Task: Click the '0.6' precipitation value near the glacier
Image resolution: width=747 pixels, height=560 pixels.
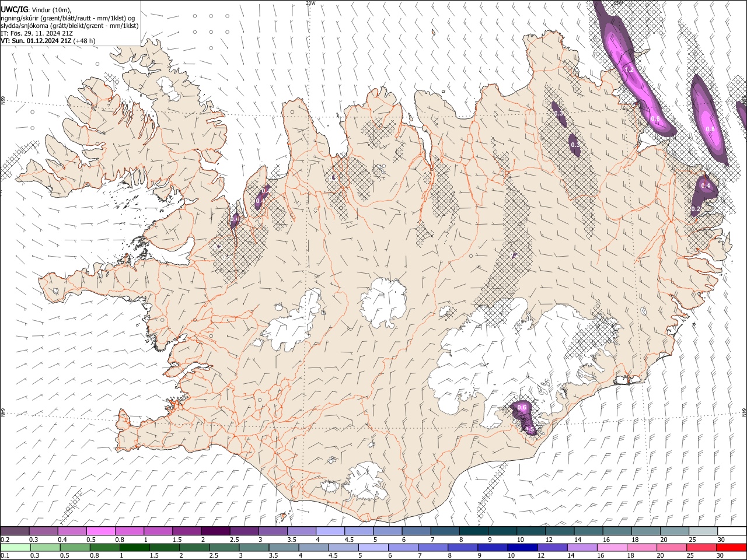Action: 522,407
